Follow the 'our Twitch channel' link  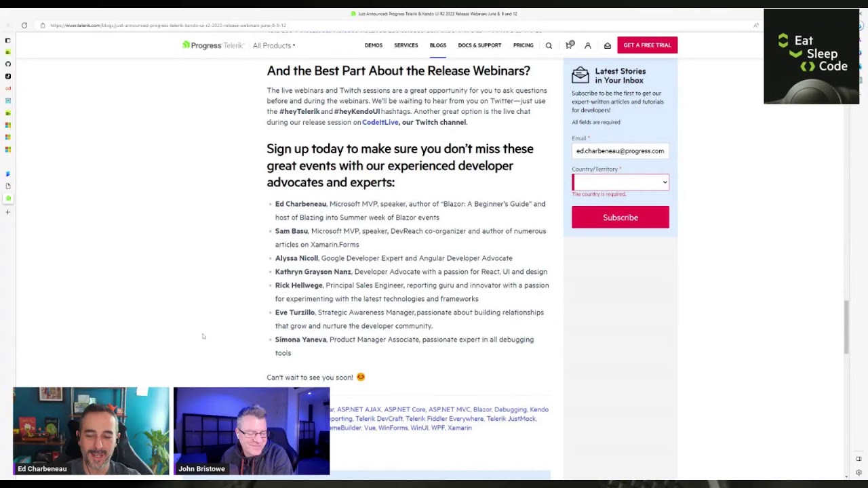pos(434,122)
